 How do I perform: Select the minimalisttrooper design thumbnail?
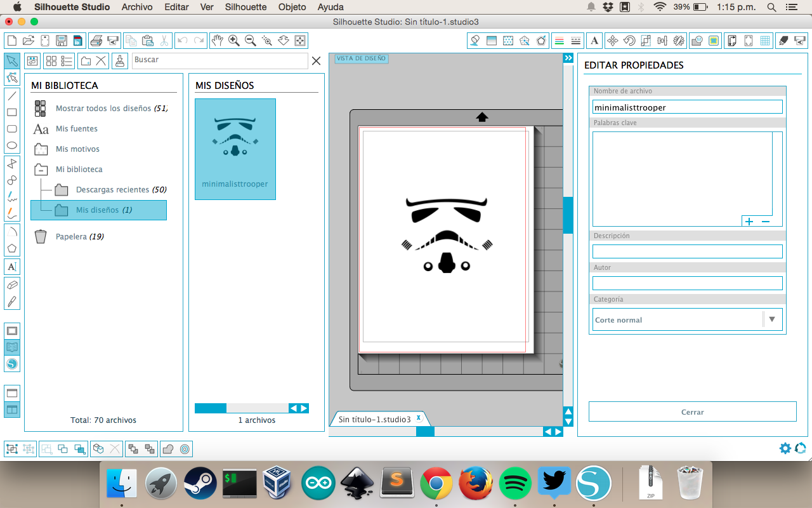click(x=235, y=149)
